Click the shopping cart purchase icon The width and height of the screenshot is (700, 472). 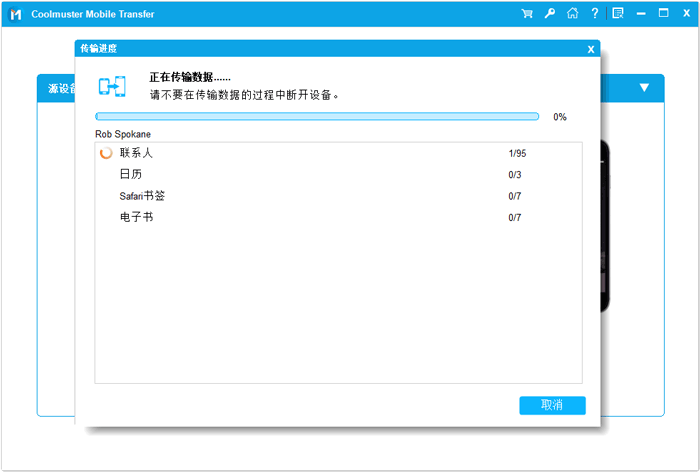pos(527,14)
